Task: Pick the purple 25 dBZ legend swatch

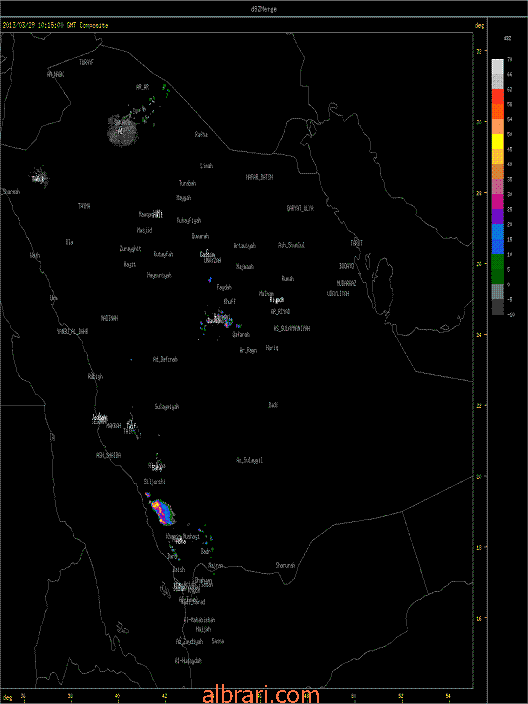Action: tap(497, 216)
